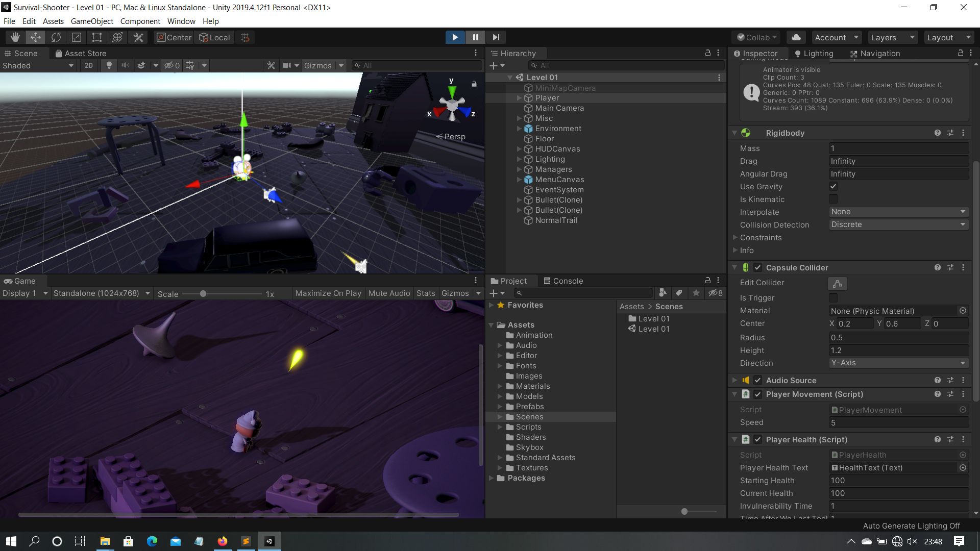
Task: Open the GameObject menu
Action: (x=92, y=21)
